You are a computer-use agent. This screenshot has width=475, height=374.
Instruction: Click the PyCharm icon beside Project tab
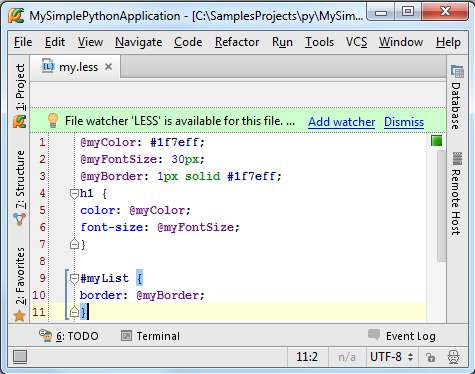pos(20,121)
